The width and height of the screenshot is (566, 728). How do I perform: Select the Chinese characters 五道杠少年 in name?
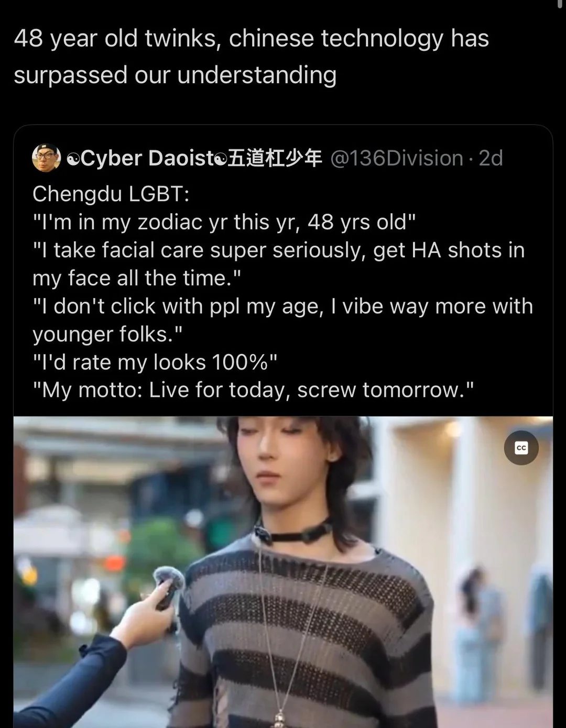coord(275,158)
